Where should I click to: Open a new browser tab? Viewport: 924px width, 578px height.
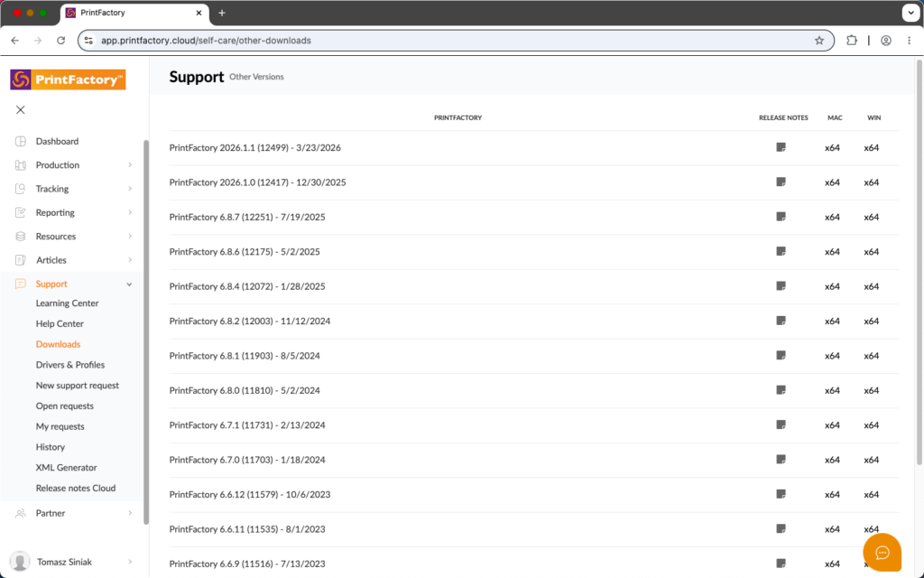[x=222, y=13]
